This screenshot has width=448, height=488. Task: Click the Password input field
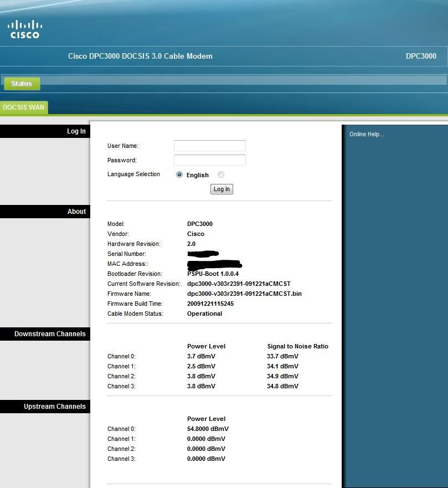pyautogui.click(x=210, y=160)
